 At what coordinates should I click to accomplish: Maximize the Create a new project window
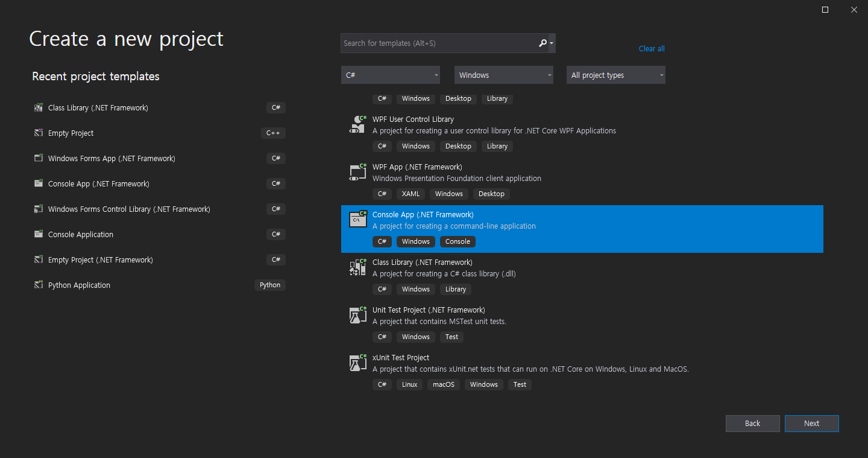(825, 10)
